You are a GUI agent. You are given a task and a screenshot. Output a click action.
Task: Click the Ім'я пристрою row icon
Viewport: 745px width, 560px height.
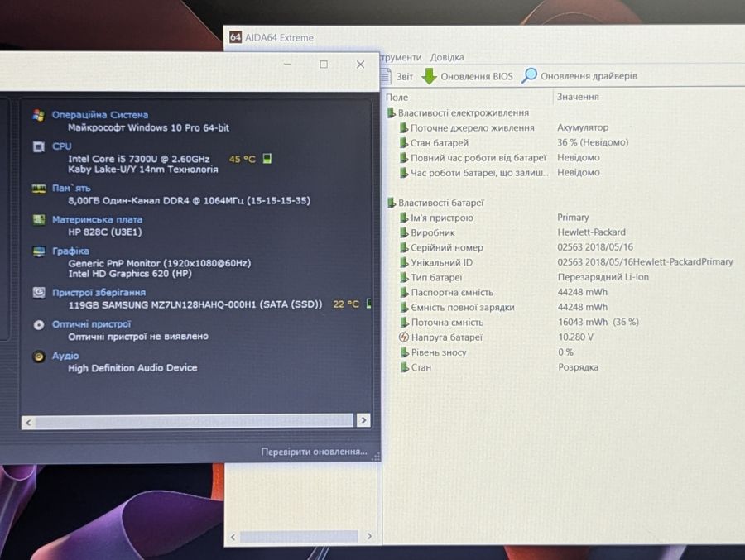[x=404, y=218]
